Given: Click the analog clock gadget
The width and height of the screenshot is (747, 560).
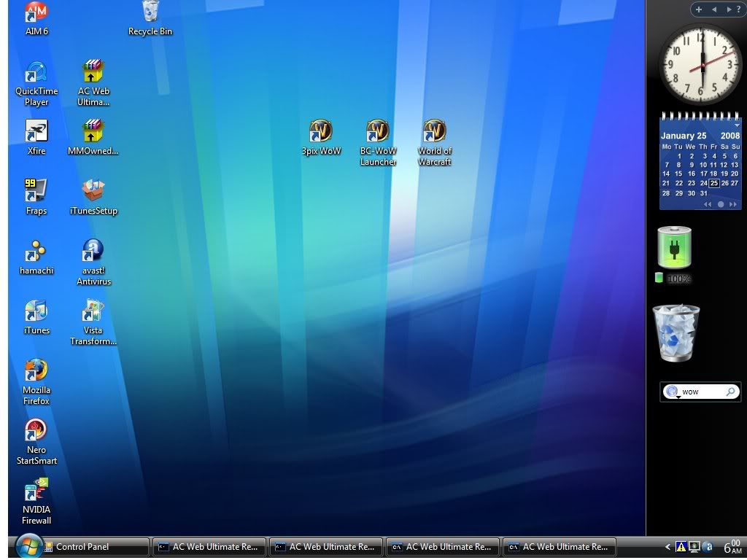Looking at the screenshot, I should click(x=700, y=65).
